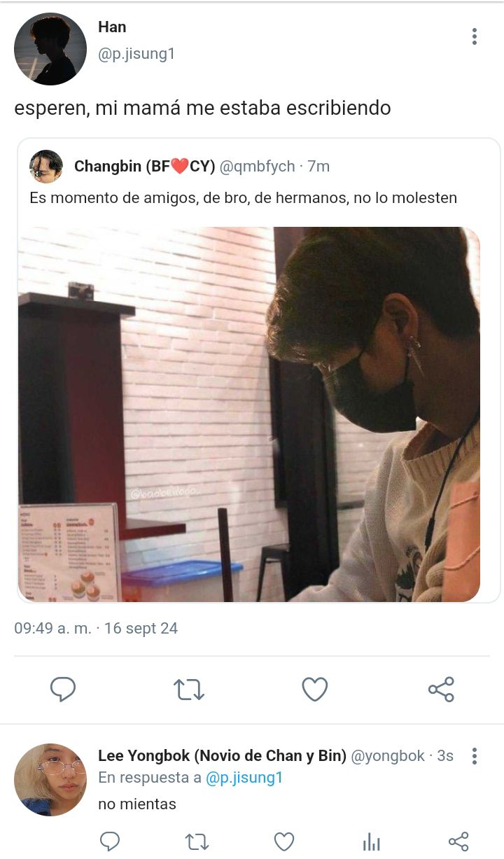504x859 pixels.
Task: Open the Lee Yongbok display name
Action: coord(223,756)
